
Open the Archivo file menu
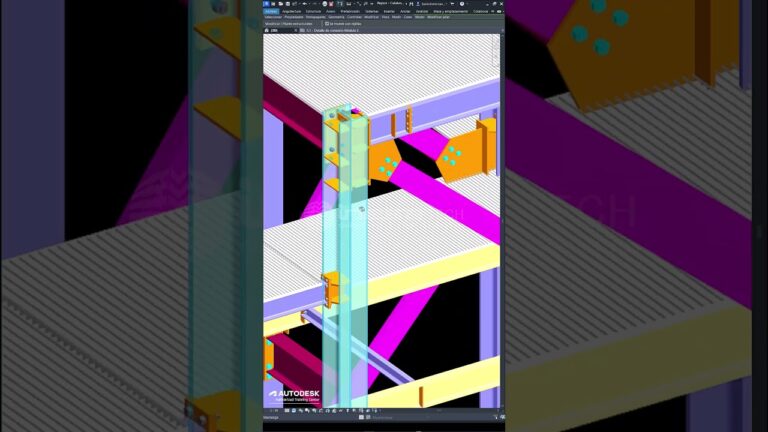pyautogui.click(x=271, y=11)
